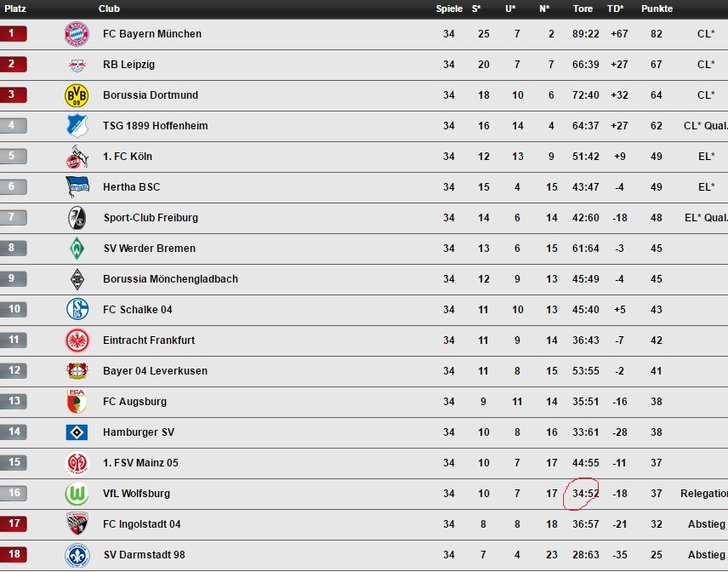Click the 1. FC Köln logo

pyautogui.click(x=77, y=157)
